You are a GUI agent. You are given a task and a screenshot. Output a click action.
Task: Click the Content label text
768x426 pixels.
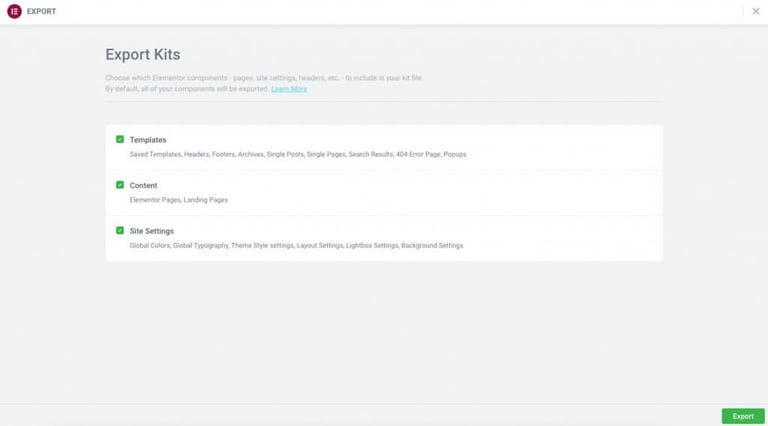click(x=143, y=185)
